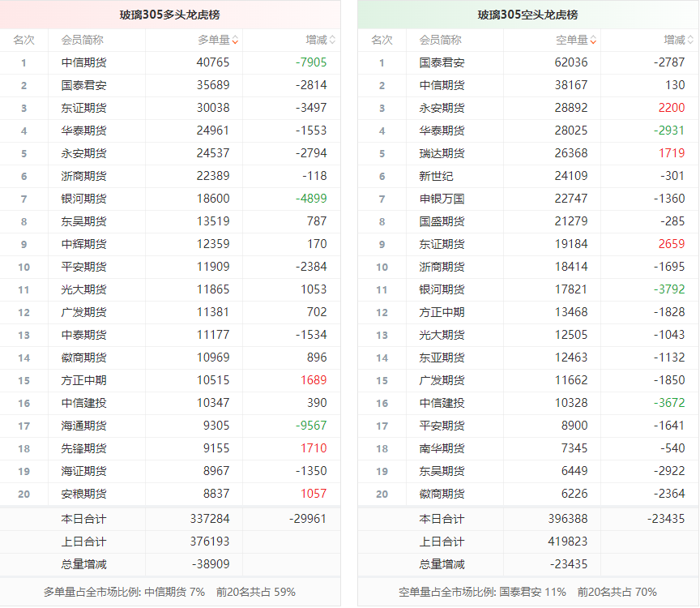The width and height of the screenshot is (700, 608).
Task: Click the -9567 change value
Action: point(311,426)
